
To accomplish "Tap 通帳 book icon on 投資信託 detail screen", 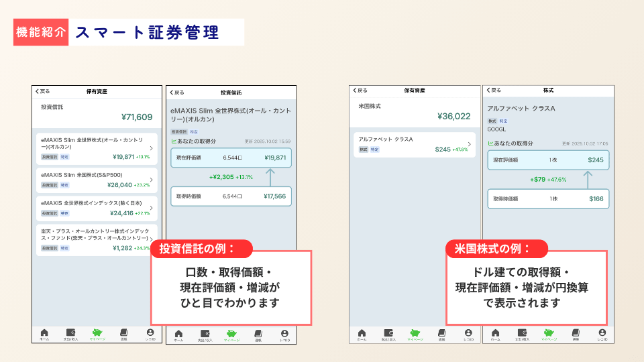I will (x=258, y=334).
